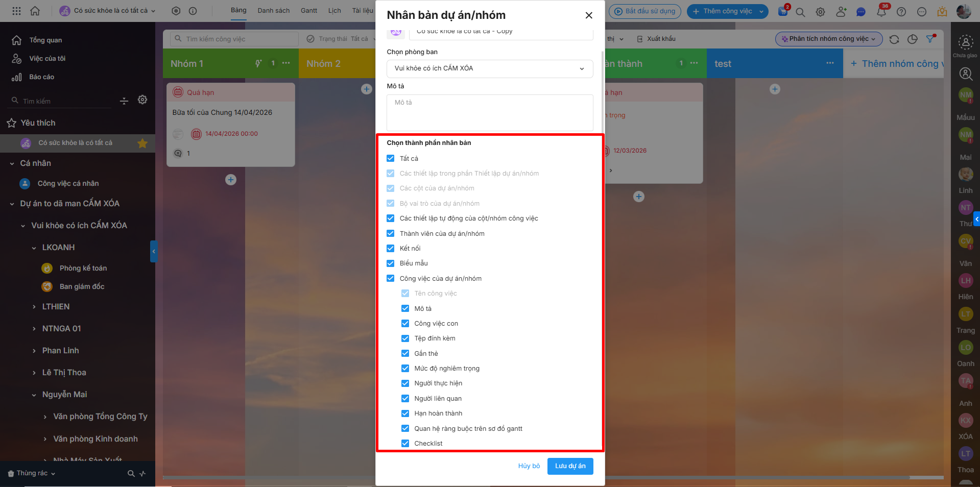Collapse Dự án to dã man tree node

pos(12,204)
